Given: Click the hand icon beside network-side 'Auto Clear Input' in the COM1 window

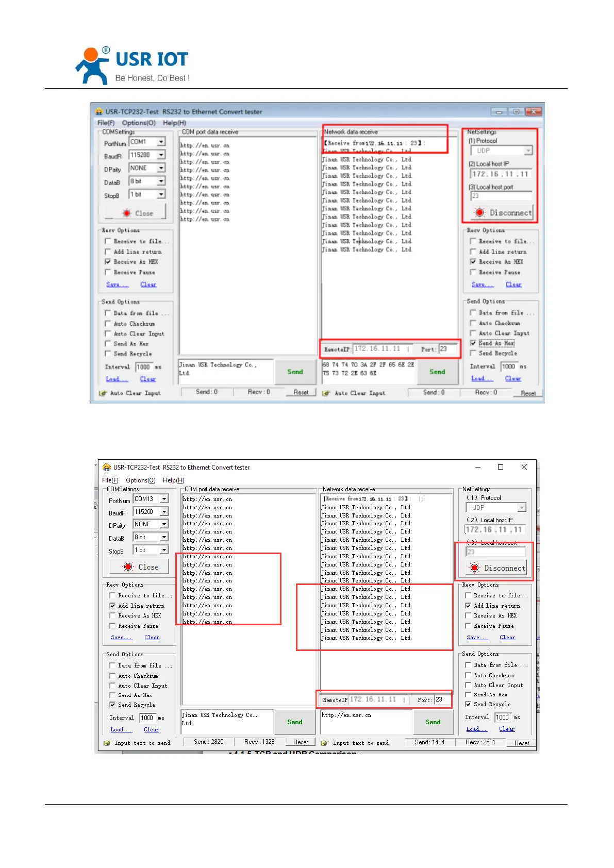Looking at the screenshot, I should [326, 393].
